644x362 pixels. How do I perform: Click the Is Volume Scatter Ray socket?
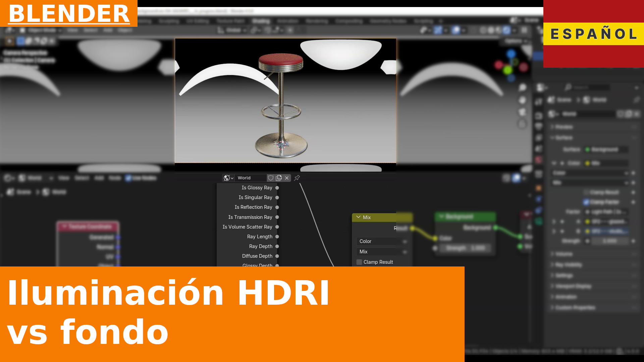click(277, 227)
